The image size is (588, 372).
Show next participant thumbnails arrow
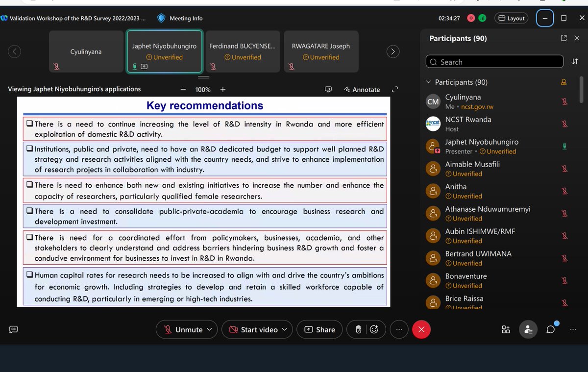tap(393, 51)
